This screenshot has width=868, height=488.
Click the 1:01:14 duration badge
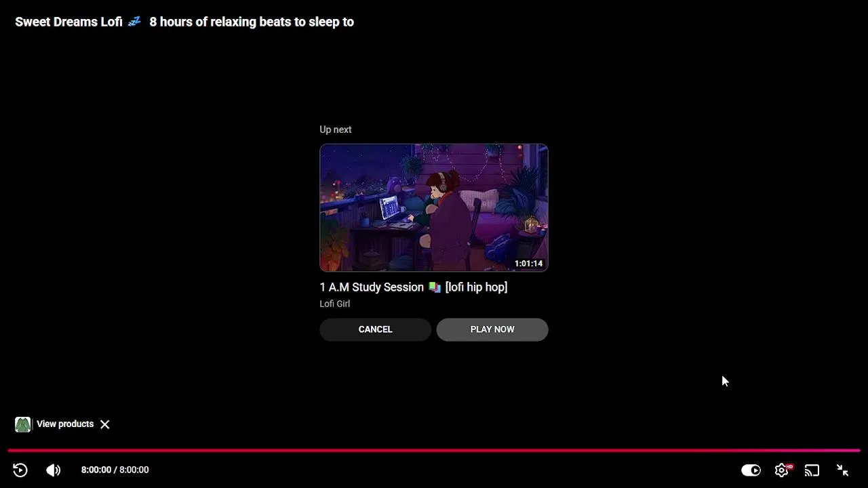pyautogui.click(x=528, y=264)
